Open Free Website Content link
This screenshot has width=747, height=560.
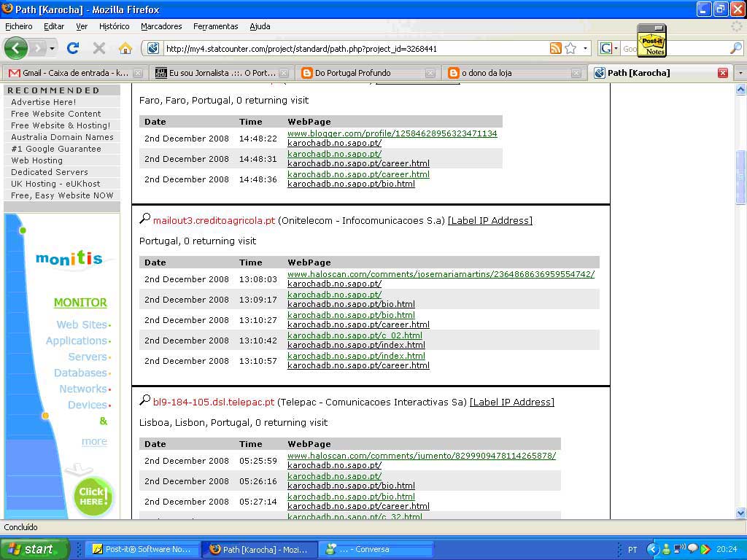55,114
